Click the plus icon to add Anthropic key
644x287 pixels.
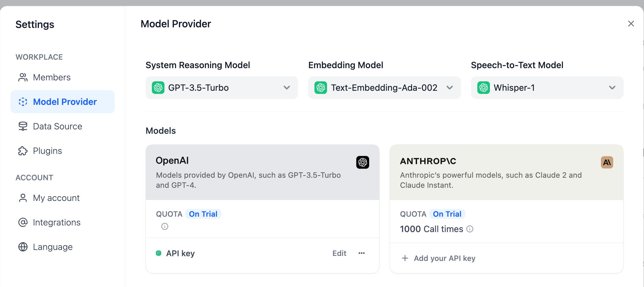click(x=405, y=258)
